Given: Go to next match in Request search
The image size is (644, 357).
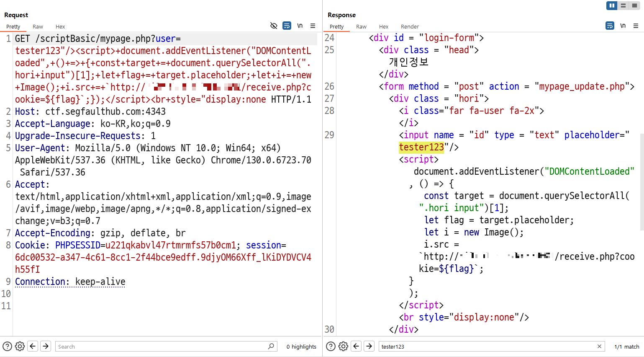Looking at the screenshot, I should pyautogui.click(x=46, y=346).
